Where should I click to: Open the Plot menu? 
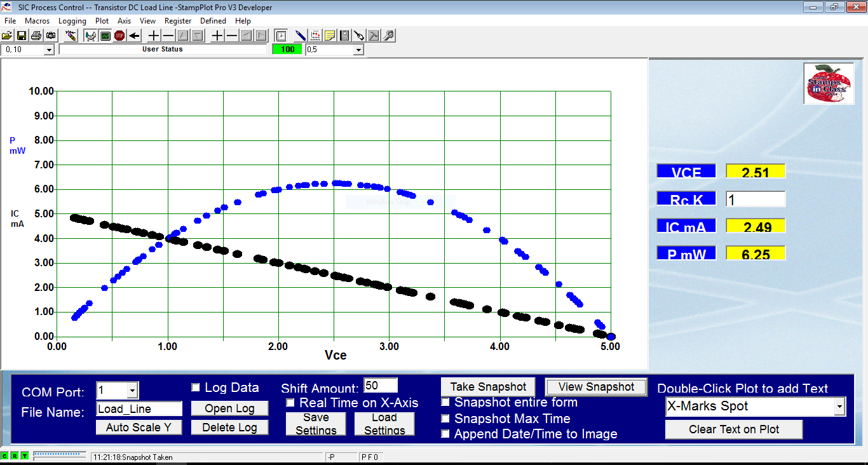[x=102, y=21]
